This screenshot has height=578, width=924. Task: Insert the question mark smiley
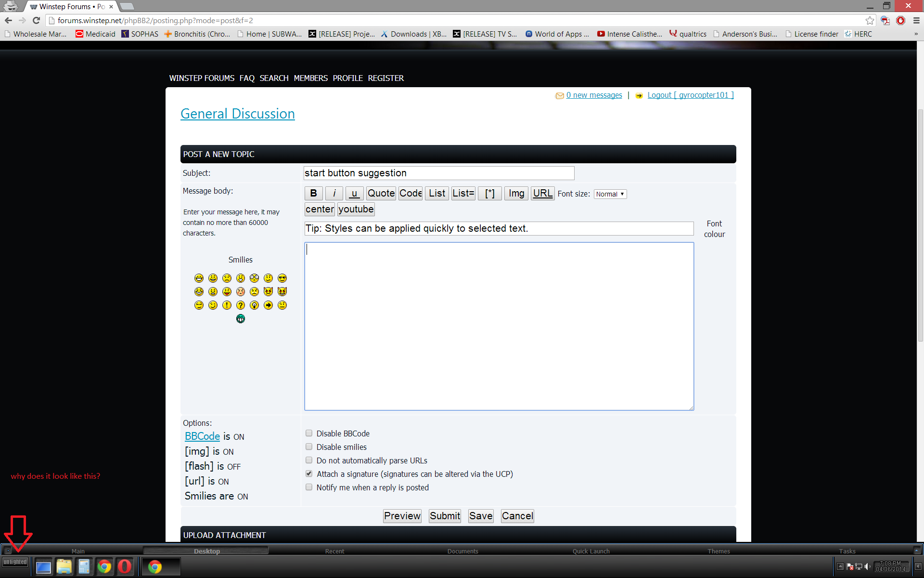(241, 305)
